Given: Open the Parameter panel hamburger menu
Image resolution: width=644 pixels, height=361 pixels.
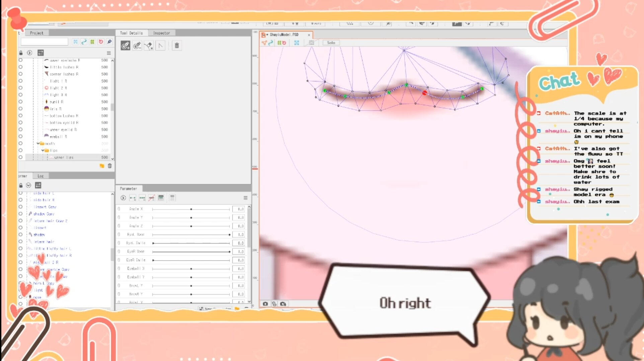Looking at the screenshot, I should [245, 198].
